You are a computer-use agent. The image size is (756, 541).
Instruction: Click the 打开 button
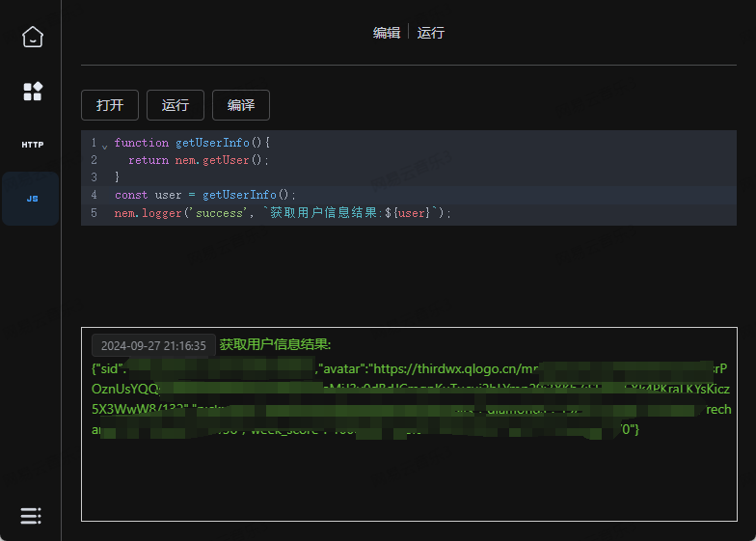point(110,105)
